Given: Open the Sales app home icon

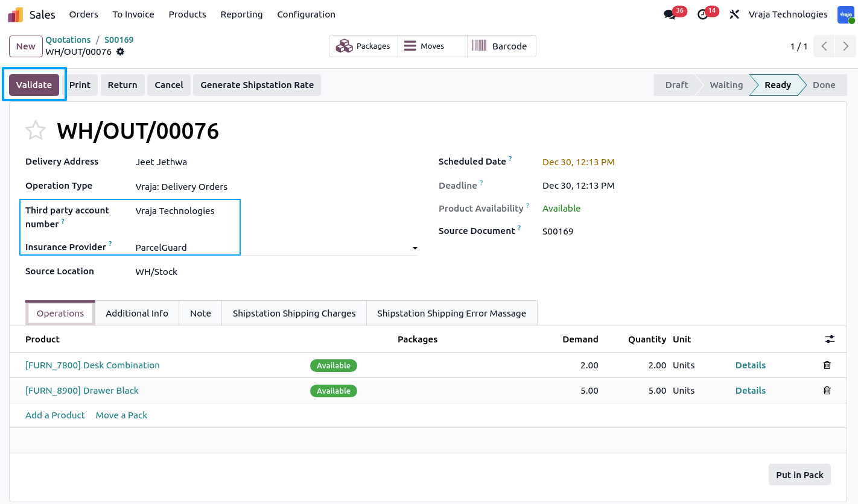Looking at the screenshot, I should (x=16, y=14).
